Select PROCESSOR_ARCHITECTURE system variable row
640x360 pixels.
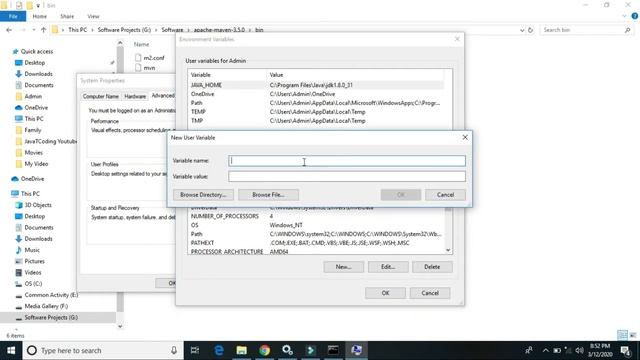316,251
